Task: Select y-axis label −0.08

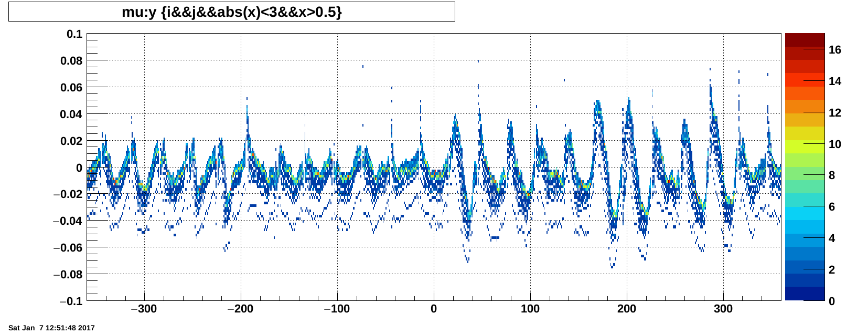Action: pyautogui.click(x=68, y=275)
